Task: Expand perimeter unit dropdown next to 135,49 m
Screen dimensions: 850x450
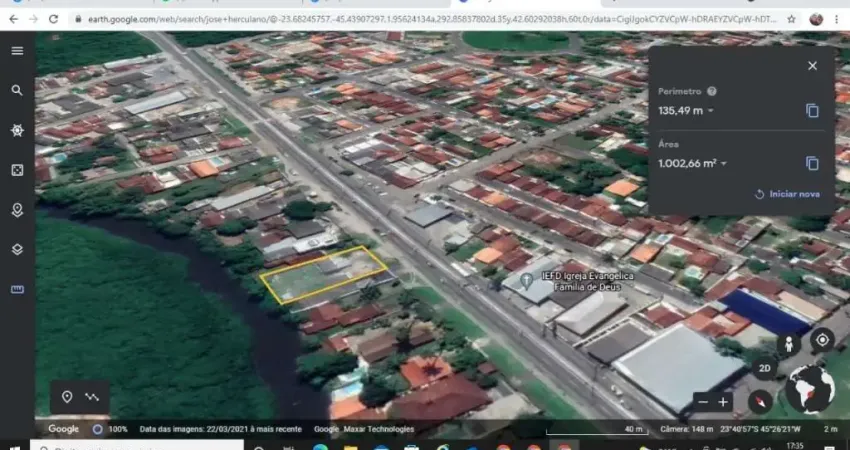Action: (711, 111)
